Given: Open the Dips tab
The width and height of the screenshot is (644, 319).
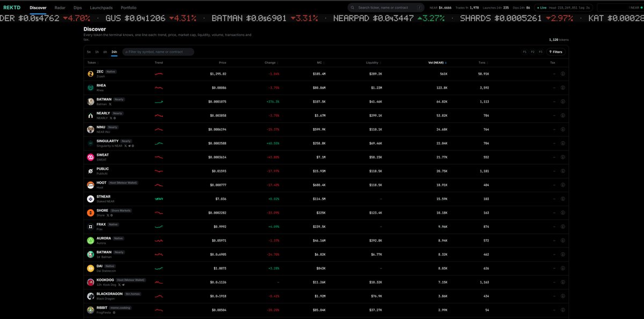Looking at the screenshot, I should (78, 8).
